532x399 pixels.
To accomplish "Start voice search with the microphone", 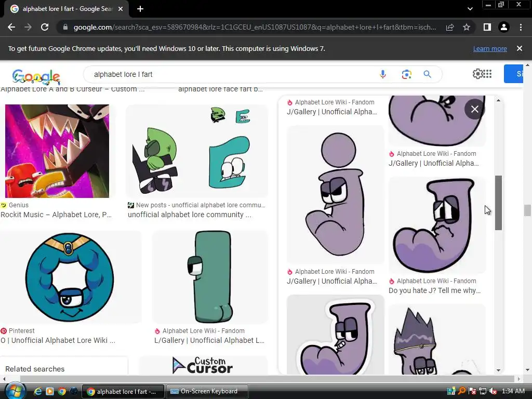I will [x=383, y=74].
